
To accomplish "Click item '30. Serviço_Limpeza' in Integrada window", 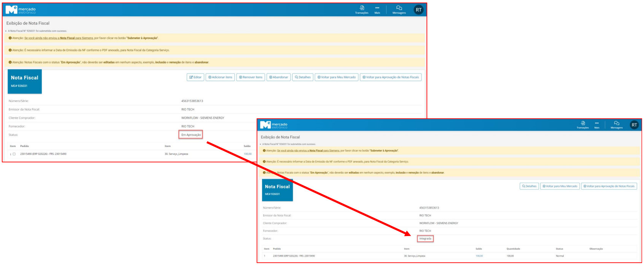I will [415, 256].
